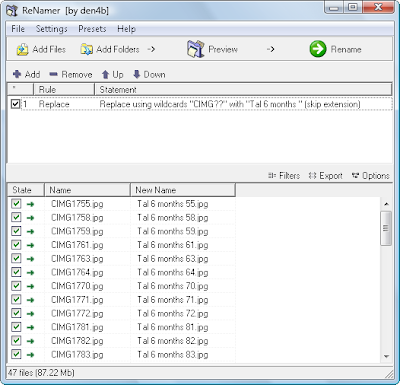This screenshot has height=385, width=400.
Task: Uncheck the CIMG1770.jpg file checkbox
Action: coord(16,286)
